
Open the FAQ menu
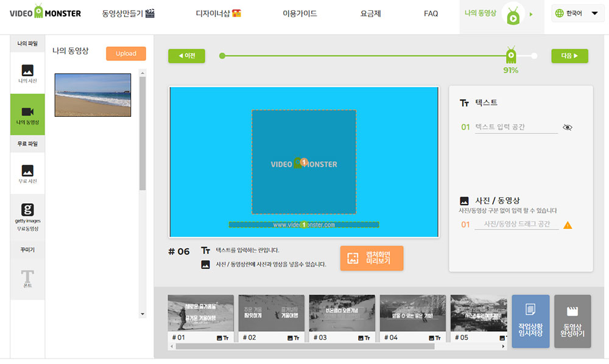coord(431,13)
